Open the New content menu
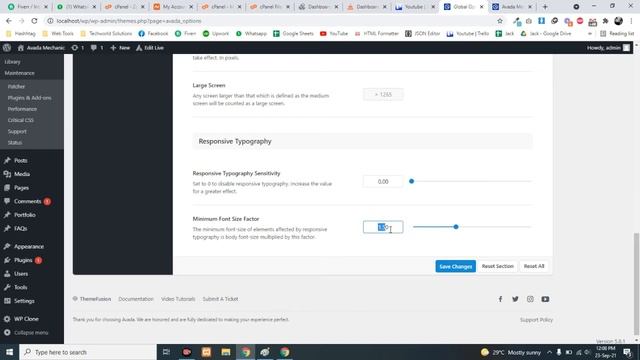The image size is (640, 360). click(x=120, y=48)
